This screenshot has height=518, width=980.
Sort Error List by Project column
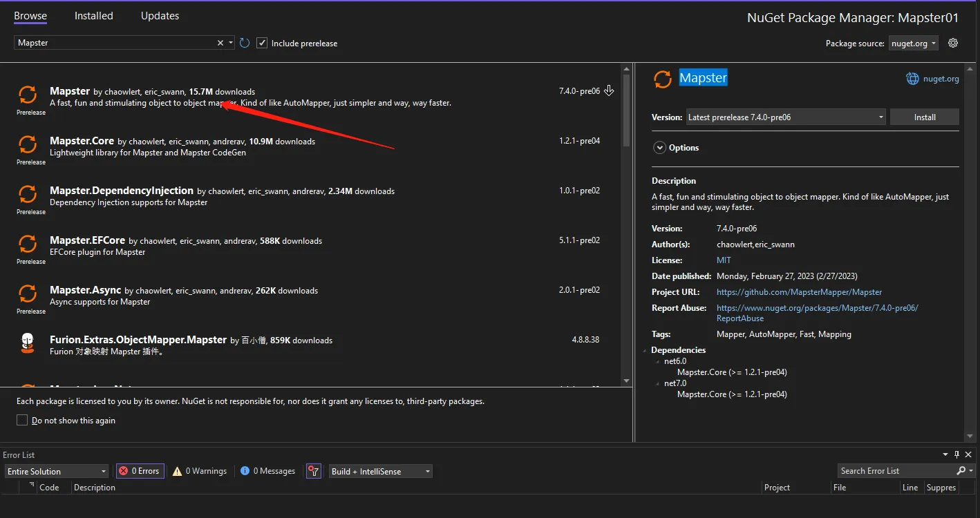click(x=777, y=488)
